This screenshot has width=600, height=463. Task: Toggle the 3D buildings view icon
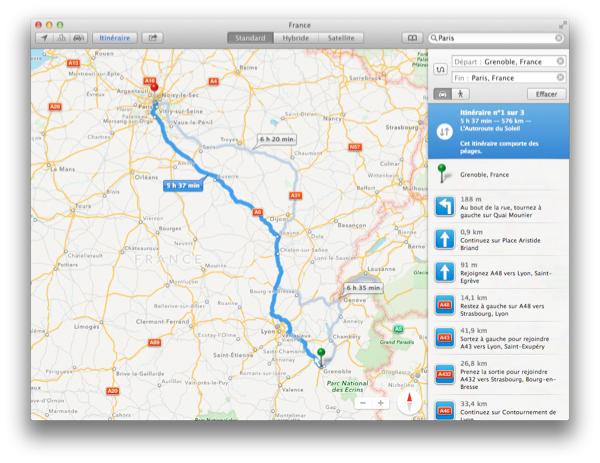tap(61, 38)
